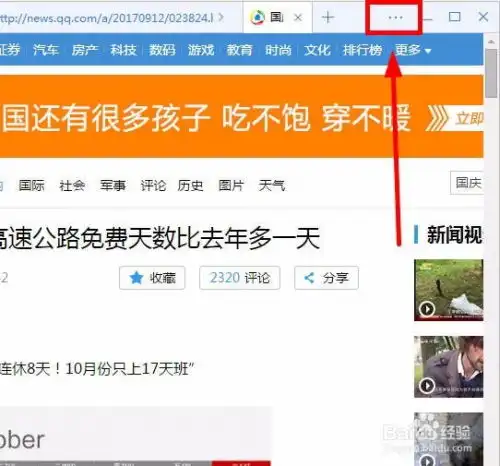Open the 排行榜 nav link
Image resolution: width=500 pixels, height=466 pixels.
pyautogui.click(x=362, y=50)
